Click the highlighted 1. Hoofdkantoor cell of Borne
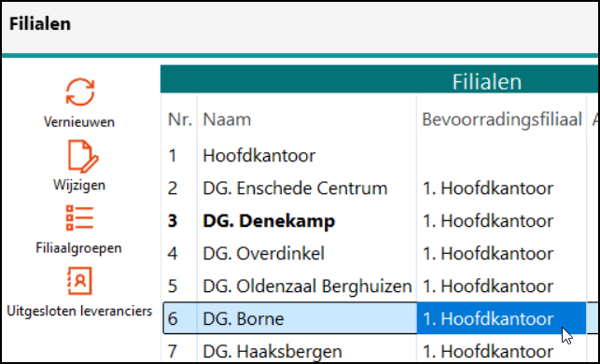The height and width of the screenshot is (364, 600). point(501,318)
